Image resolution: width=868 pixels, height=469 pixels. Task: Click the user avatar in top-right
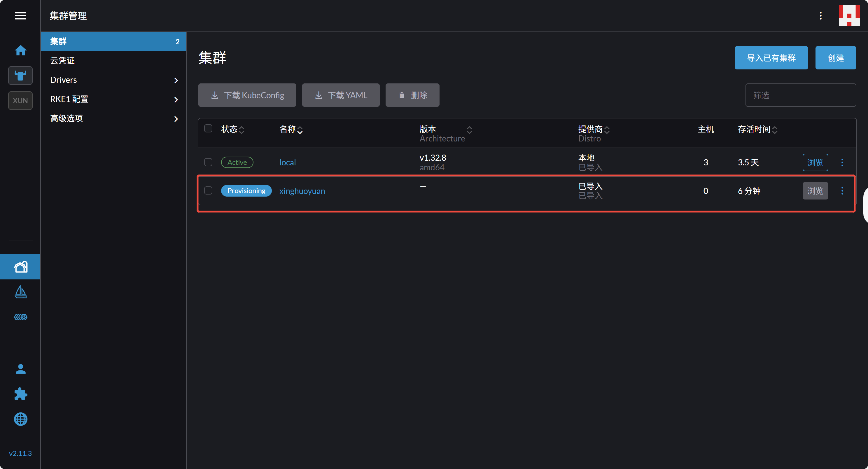pyautogui.click(x=849, y=16)
